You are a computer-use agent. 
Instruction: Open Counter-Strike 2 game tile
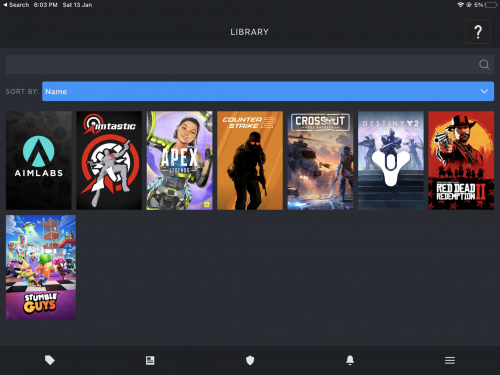pyautogui.click(x=250, y=160)
